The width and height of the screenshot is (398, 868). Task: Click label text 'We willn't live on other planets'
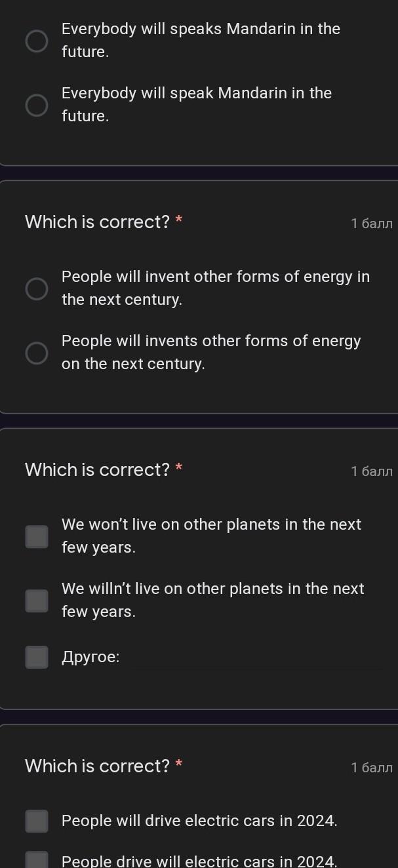tap(212, 589)
